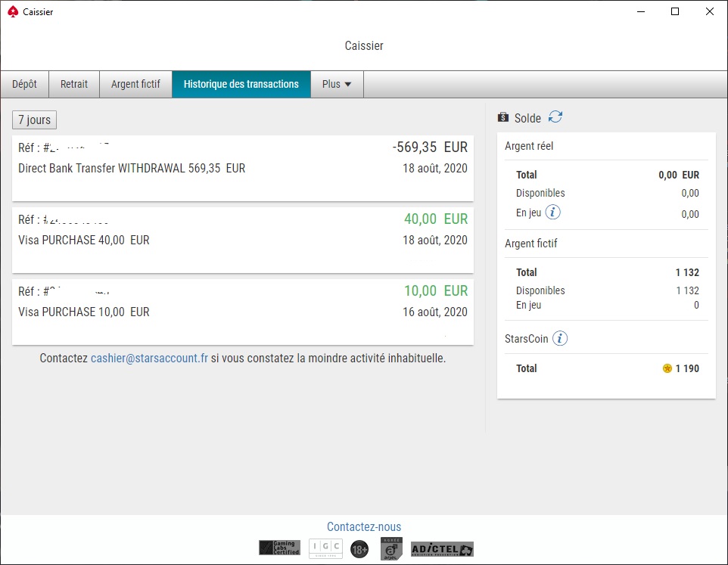Click the PokerStars spade logo
The height and width of the screenshot is (565, 728).
click(13, 11)
